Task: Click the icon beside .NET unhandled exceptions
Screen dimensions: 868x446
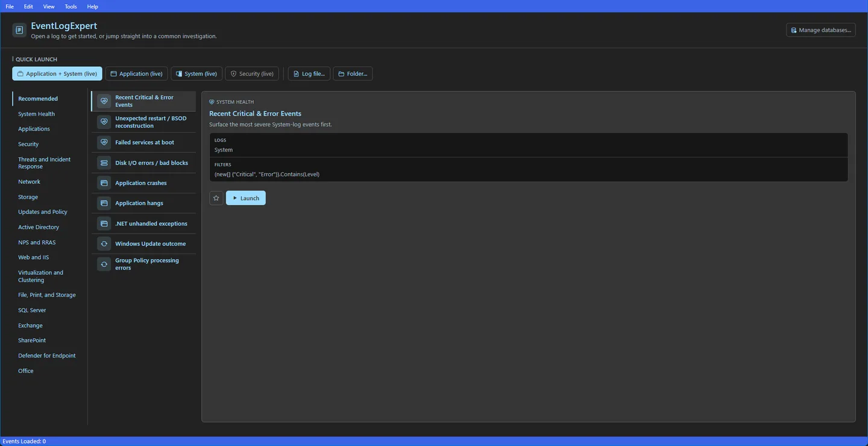Action: click(x=104, y=224)
